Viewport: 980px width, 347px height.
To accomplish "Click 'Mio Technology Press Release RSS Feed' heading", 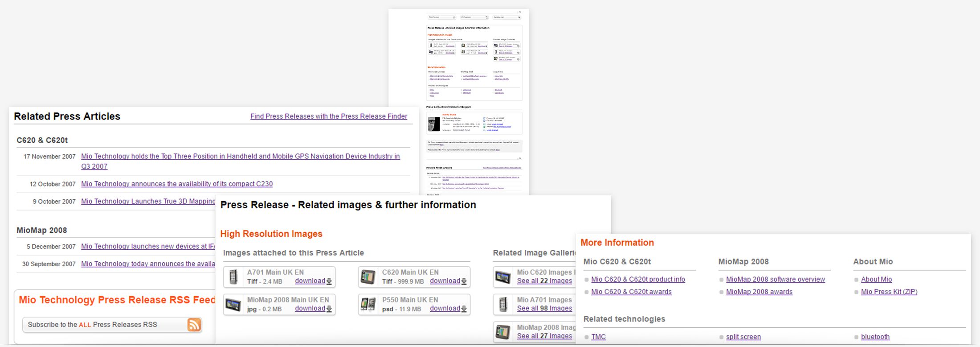I will point(117,300).
